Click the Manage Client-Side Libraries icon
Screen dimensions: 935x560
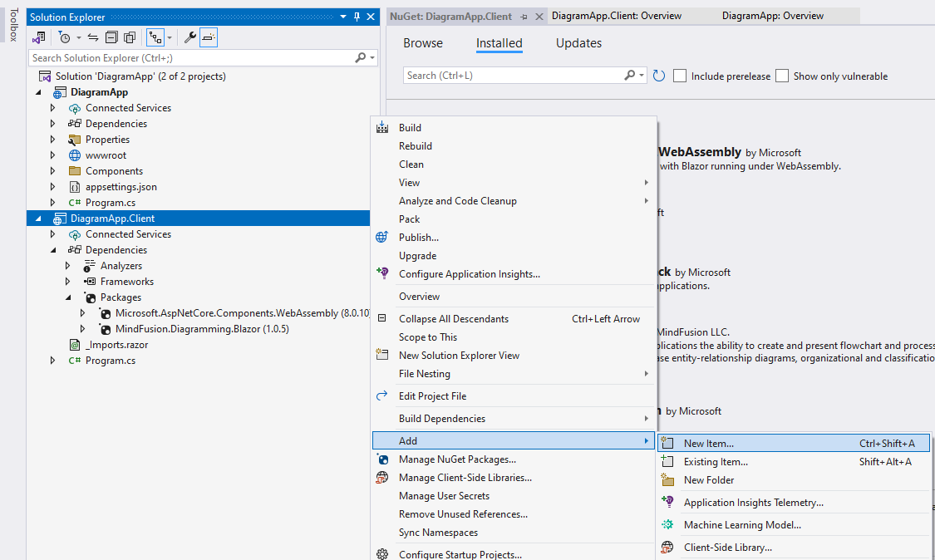point(382,477)
